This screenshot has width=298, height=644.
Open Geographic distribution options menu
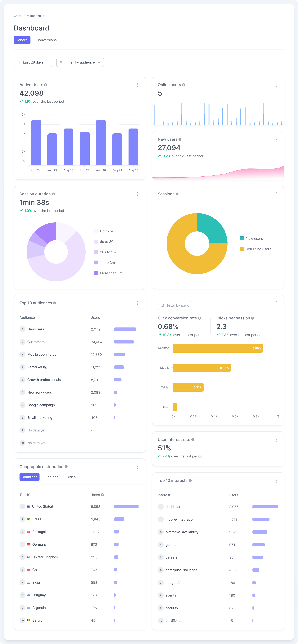(138, 467)
